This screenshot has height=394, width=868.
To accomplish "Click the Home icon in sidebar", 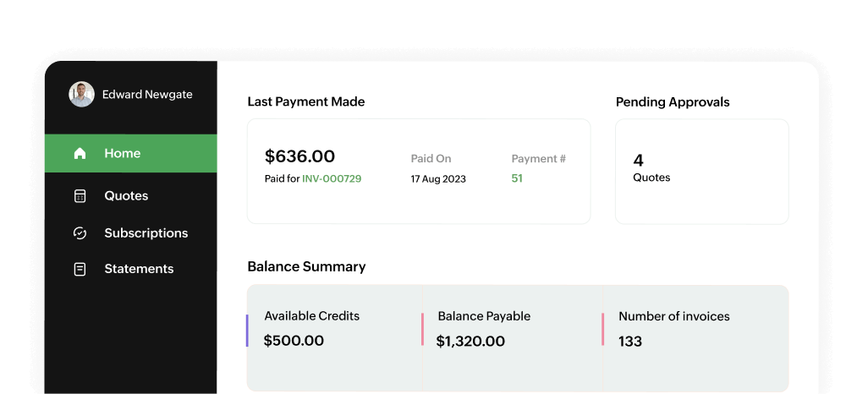I will point(80,154).
